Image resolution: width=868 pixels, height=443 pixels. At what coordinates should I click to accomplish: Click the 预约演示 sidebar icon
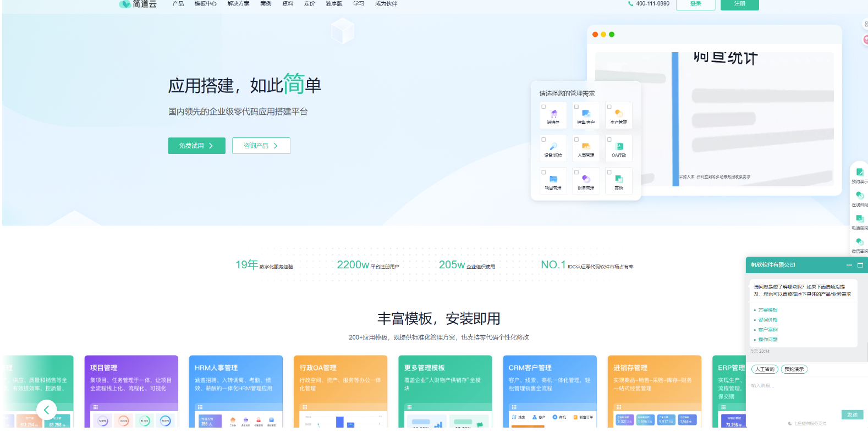(859, 173)
